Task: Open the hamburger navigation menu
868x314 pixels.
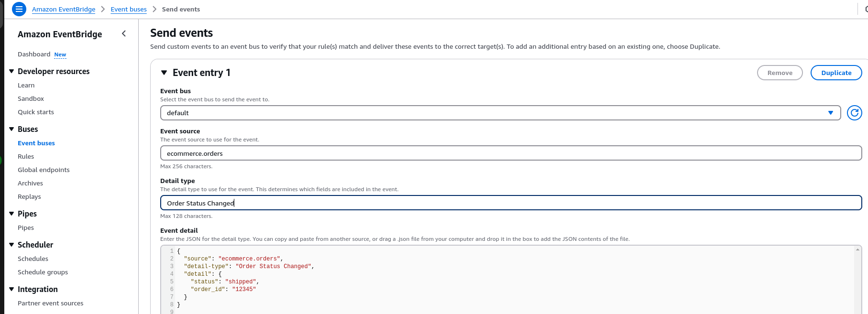Action: click(x=19, y=9)
